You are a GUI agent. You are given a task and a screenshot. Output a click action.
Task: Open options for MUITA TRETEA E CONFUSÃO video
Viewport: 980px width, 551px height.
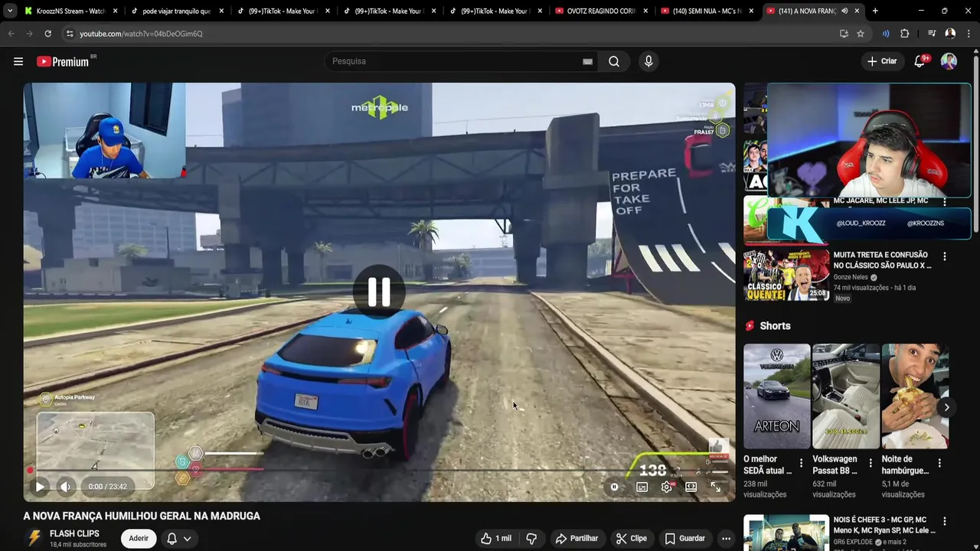pos(944,256)
